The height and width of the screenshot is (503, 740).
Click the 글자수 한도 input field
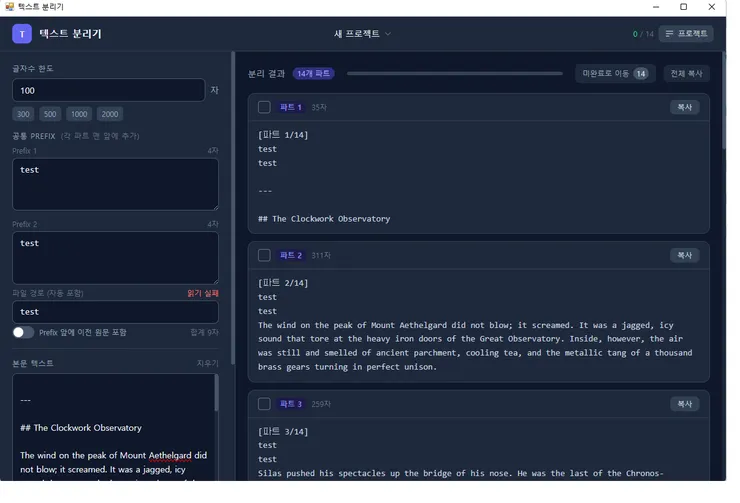tap(108, 90)
